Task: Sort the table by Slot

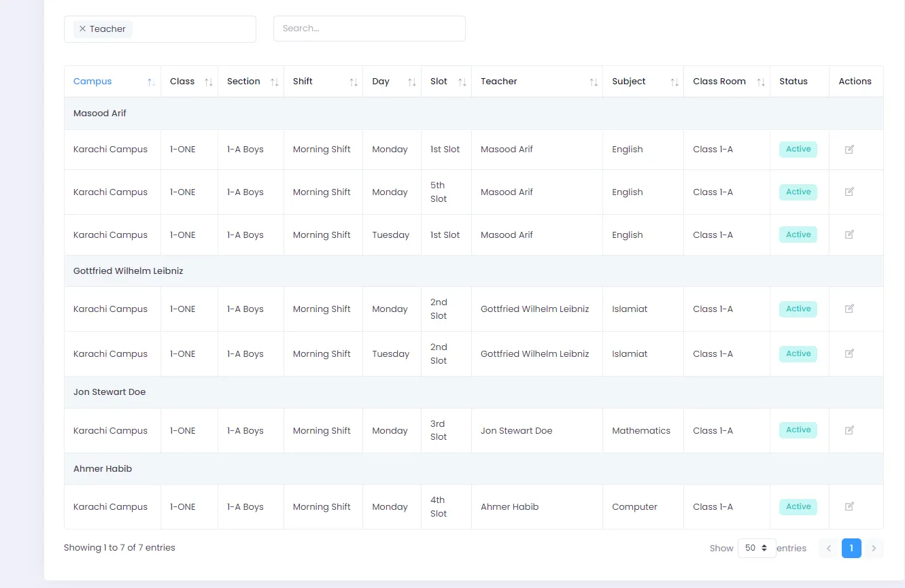Action: (462, 81)
